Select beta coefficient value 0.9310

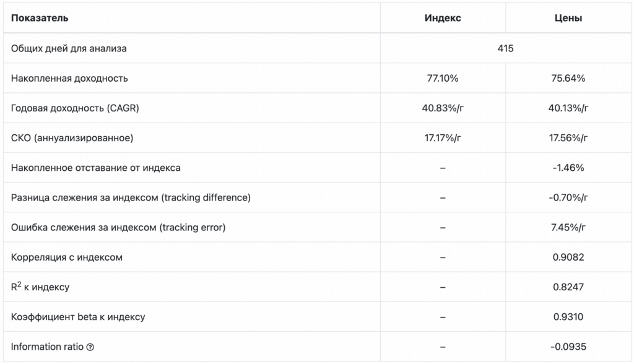click(x=568, y=317)
